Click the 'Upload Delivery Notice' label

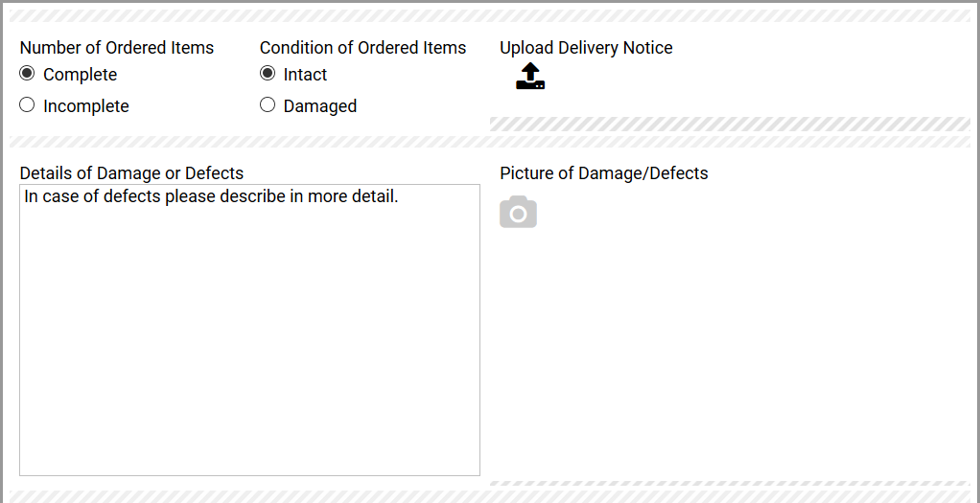[x=586, y=48]
